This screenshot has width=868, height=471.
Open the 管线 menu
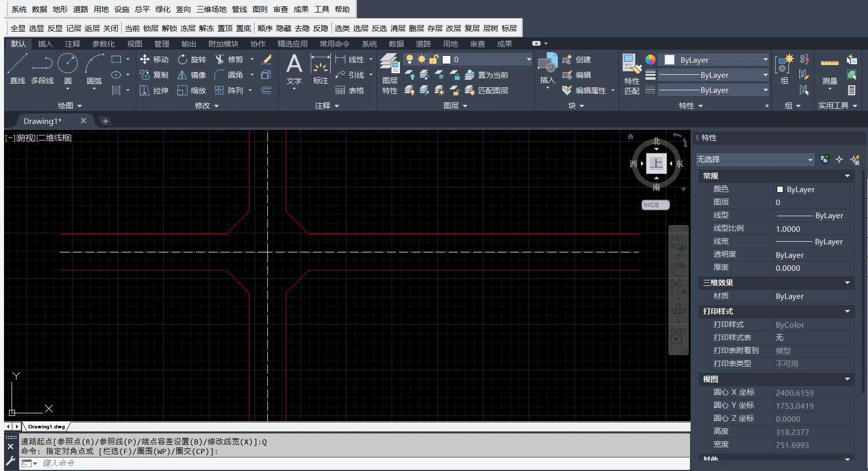click(240, 9)
